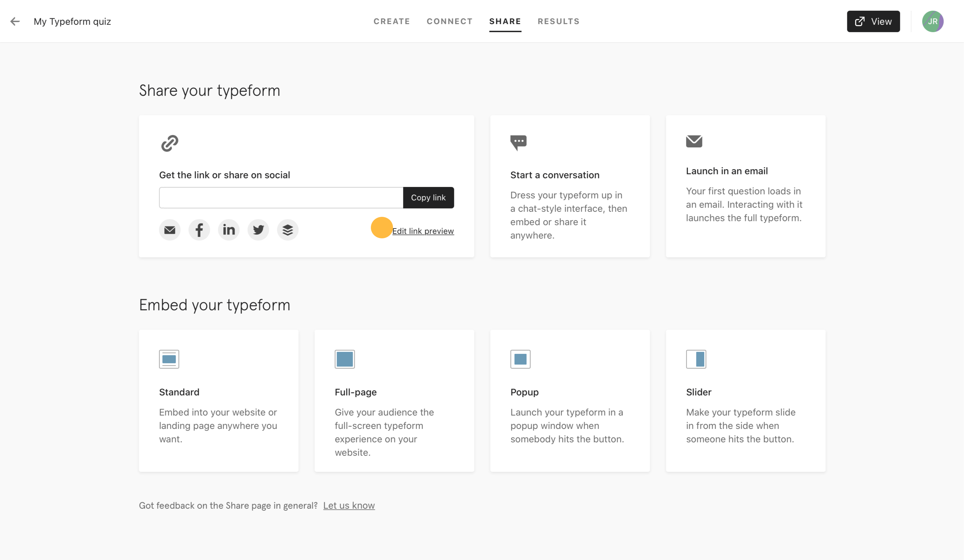Go back using the left arrow
Screen dimensions: 964x560
point(15,21)
